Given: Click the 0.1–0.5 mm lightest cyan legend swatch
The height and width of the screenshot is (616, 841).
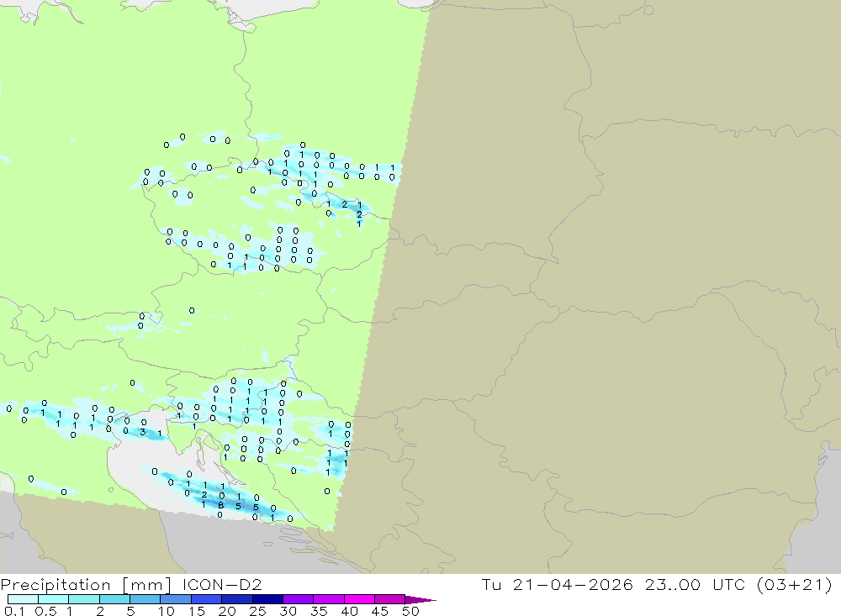Looking at the screenshot, I should [23, 599].
